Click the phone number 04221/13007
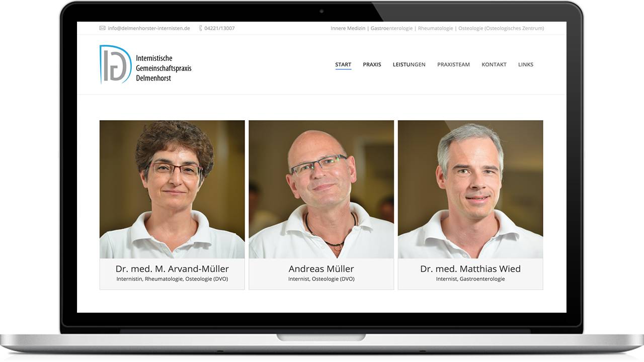The height and width of the screenshot is (362, 644). point(219,28)
